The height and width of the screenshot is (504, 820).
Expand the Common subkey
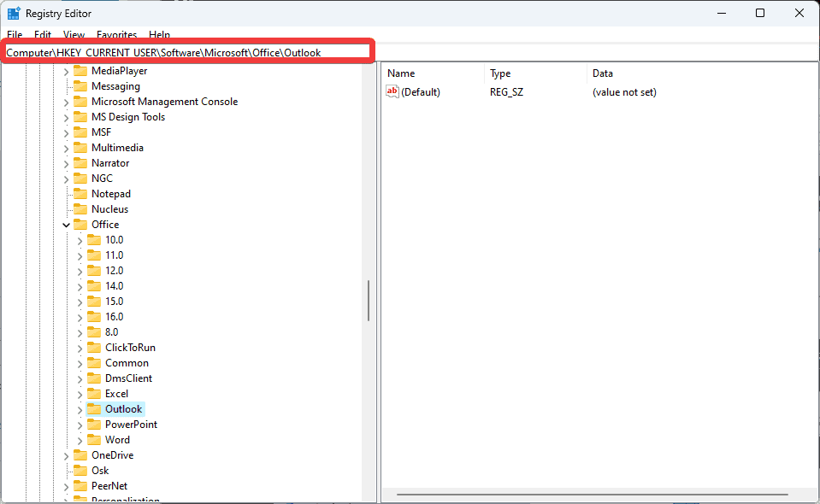point(80,364)
